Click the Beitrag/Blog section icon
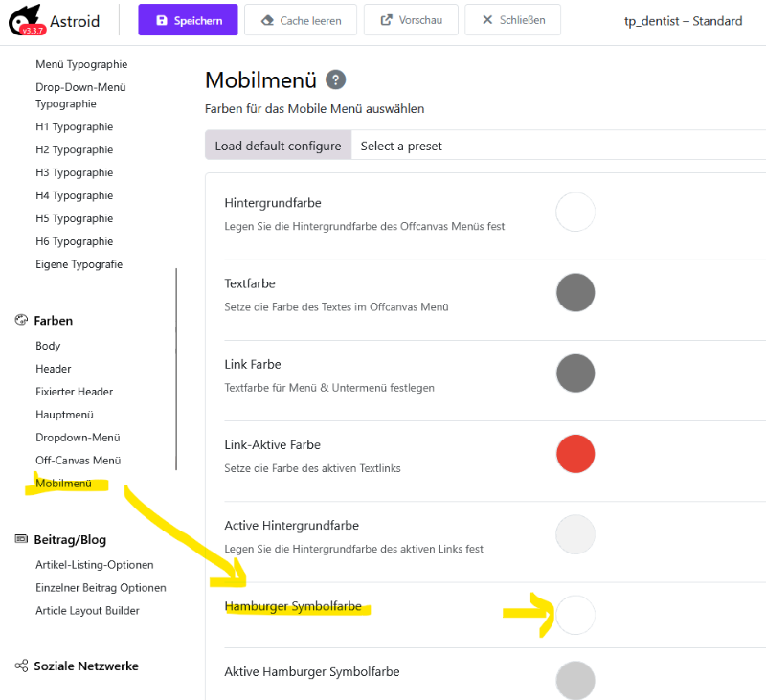 click(21, 540)
